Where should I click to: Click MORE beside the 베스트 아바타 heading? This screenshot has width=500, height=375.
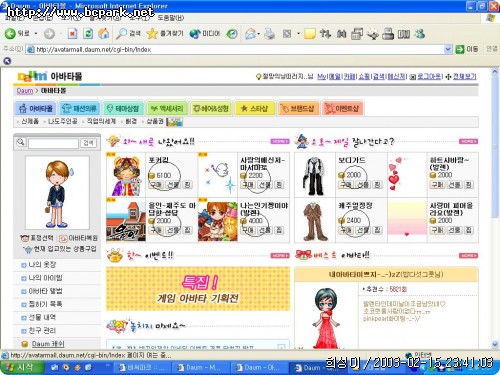[x=468, y=256]
